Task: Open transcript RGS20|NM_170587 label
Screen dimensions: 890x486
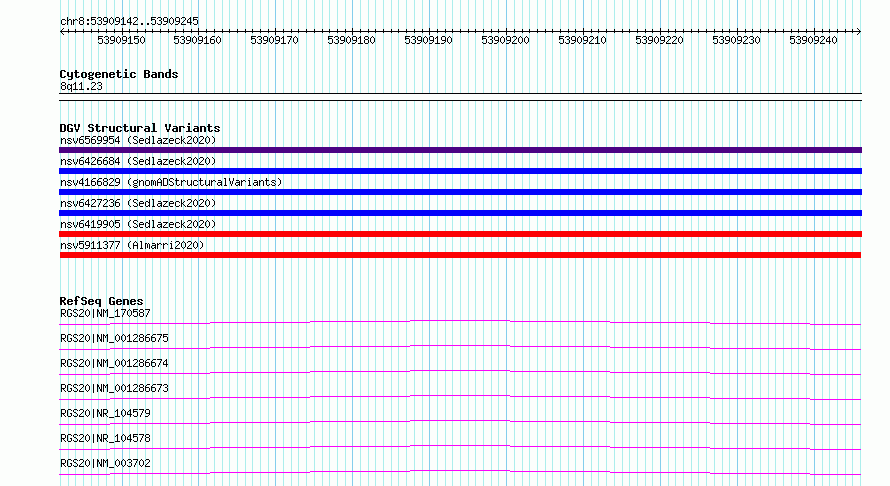Action: 105,313
